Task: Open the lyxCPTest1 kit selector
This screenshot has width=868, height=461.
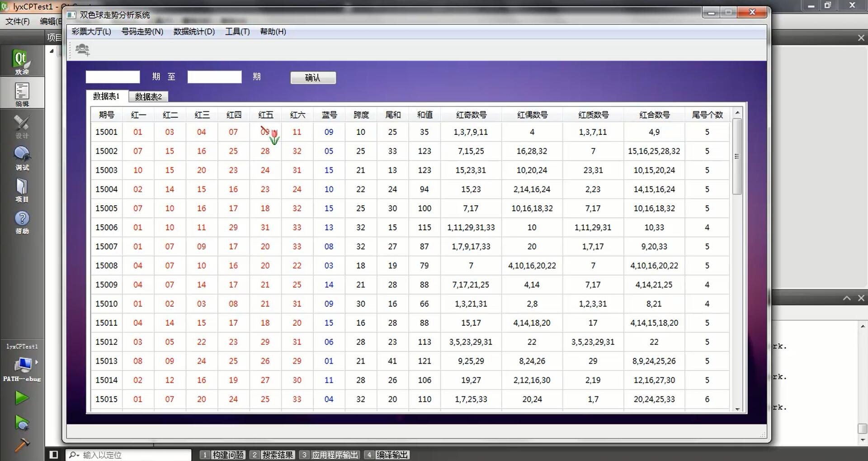Action: click(22, 364)
